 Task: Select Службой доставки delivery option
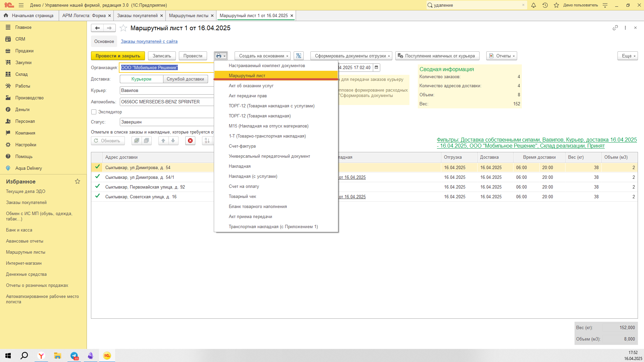185,79
